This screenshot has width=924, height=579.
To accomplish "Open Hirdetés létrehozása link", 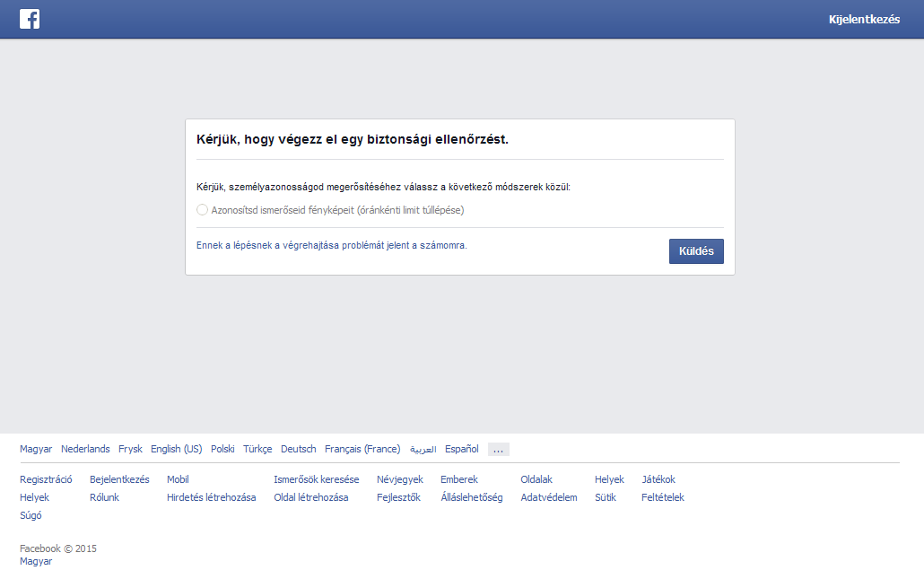I will [211, 497].
